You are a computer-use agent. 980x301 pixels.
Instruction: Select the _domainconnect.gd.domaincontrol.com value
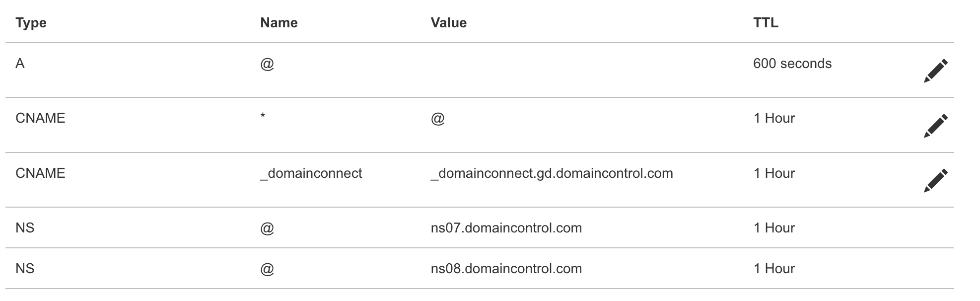552,173
